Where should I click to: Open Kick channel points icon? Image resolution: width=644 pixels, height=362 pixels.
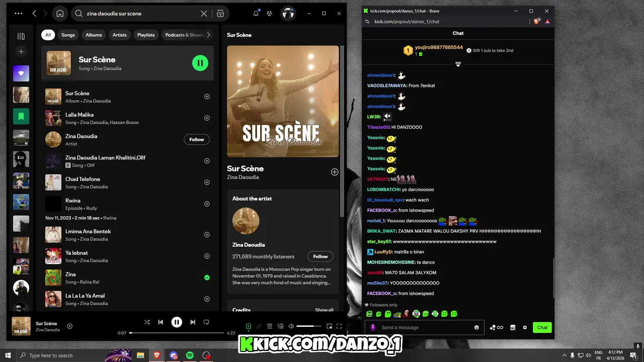coord(496,327)
